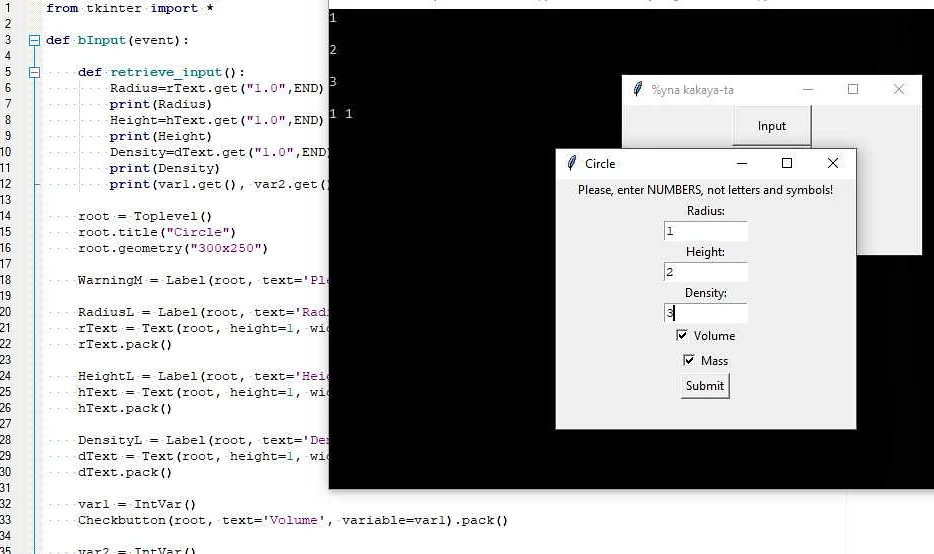Collapse the retrieve_input function fold

(x=35, y=73)
